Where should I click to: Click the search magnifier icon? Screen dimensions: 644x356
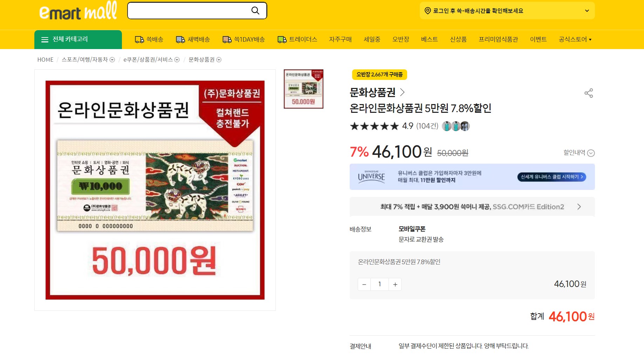pos(255,11)
